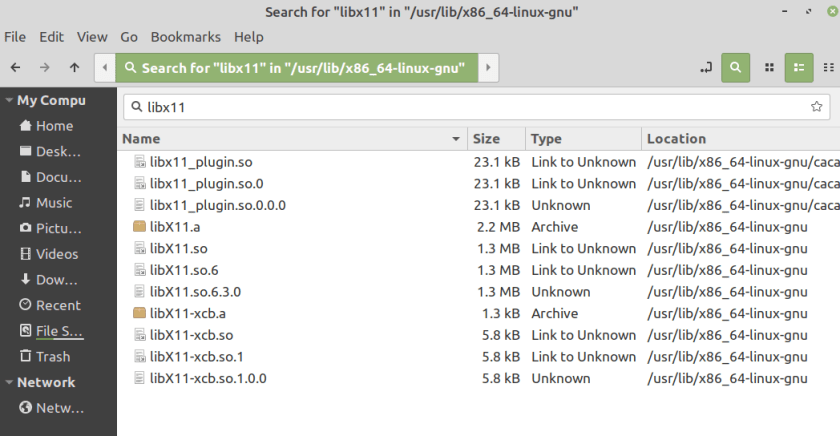Viewport: 840px width, 436px height.
Task: Click the 1.3 kB size of libX11-xcb.a
Action: (500, 313)
